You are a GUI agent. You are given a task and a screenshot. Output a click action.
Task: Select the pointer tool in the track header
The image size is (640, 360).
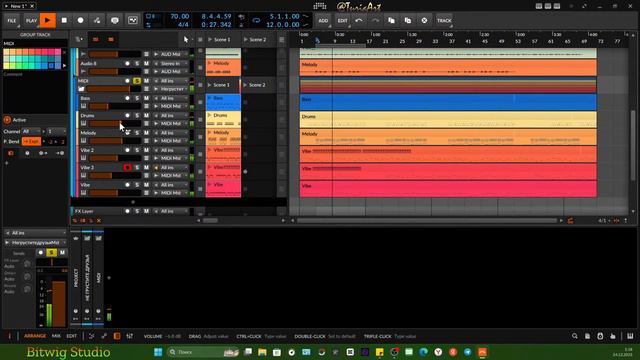coord(186,40)
